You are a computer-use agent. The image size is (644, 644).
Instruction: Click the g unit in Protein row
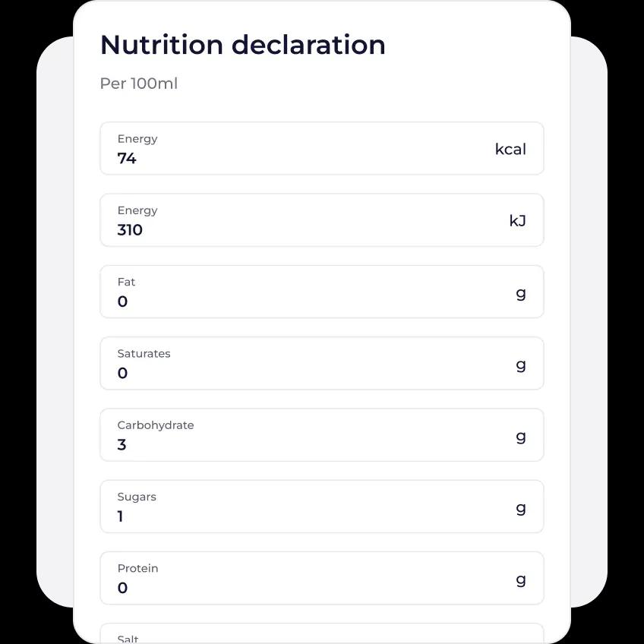(521, 580)
